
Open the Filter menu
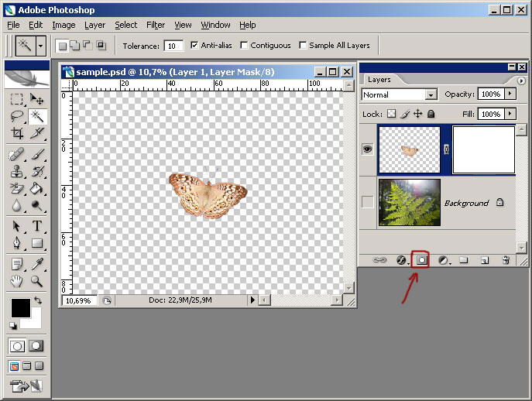pyautogui.click(x=155, y=25)
